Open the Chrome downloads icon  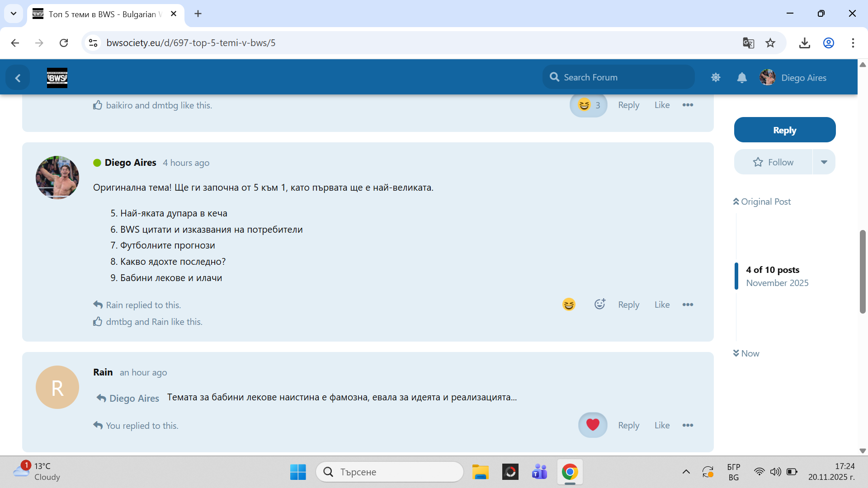click(x=804, y=43)
